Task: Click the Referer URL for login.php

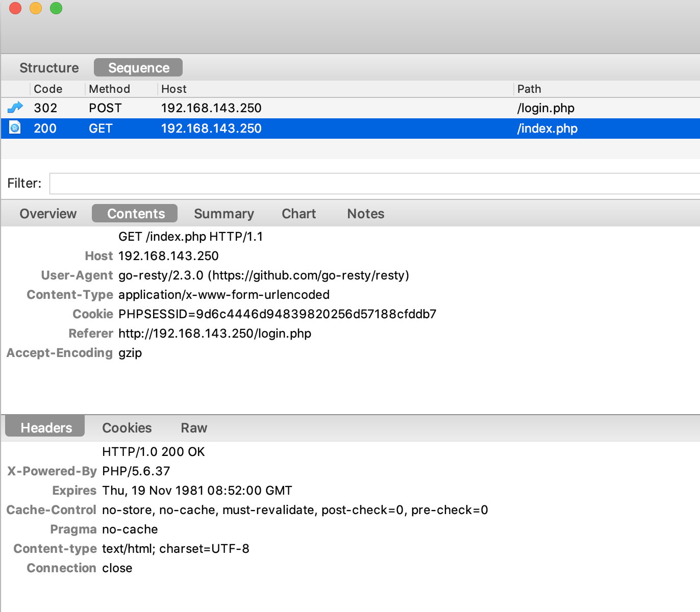Action: (x=214, y=333)
